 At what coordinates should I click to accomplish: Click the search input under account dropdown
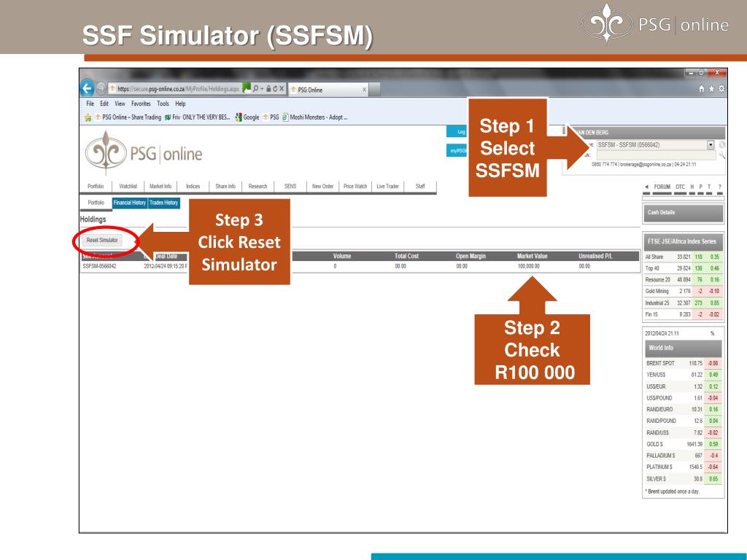pos(656,155)
